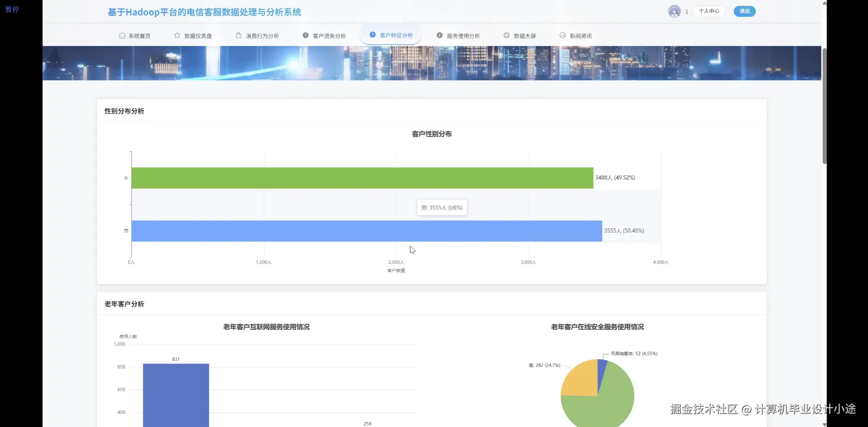The height and width of the screenshot is (427, 868).
Task: Open the 数据仪表盘 tab
Action: click(x=193, y=36)
